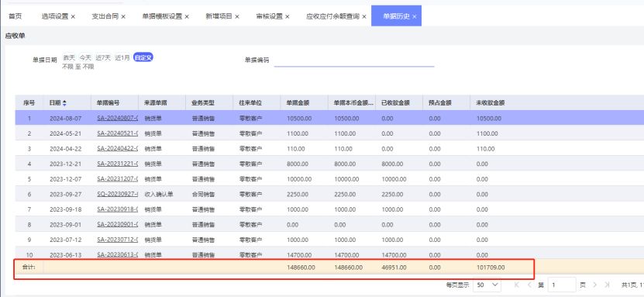Screen dimensions: 644x297
Task: Go to the first page
Action: 517,285
